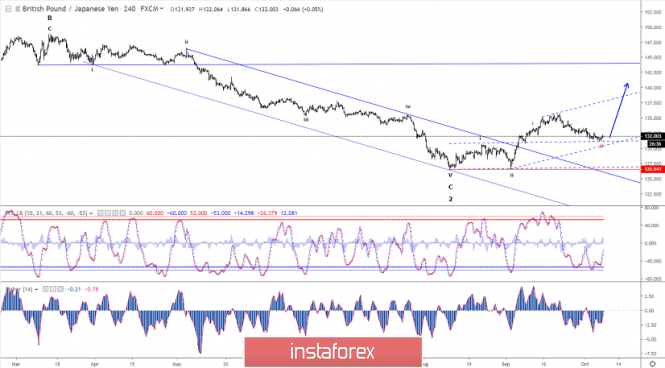
Task: Remove the WT_LB indicator with its X icon
Action: tap(122, 213)
